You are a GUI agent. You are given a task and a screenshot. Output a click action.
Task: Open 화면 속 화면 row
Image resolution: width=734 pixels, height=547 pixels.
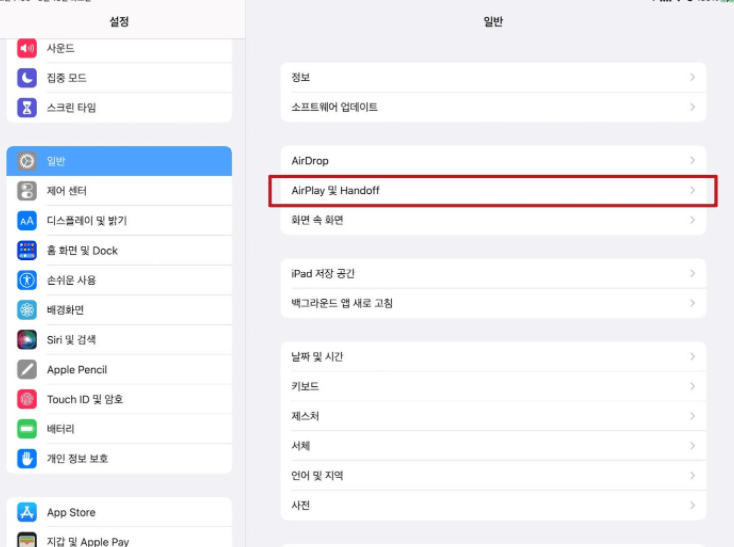coord(493,220)
